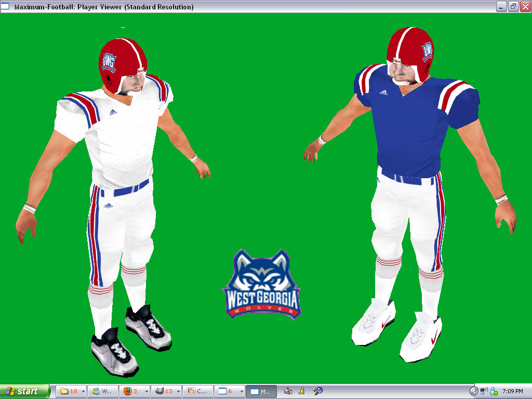Click the West Georgia Wolves logo
The width and height of the screenshot is (532, 399).
click(x=262, y=284)
